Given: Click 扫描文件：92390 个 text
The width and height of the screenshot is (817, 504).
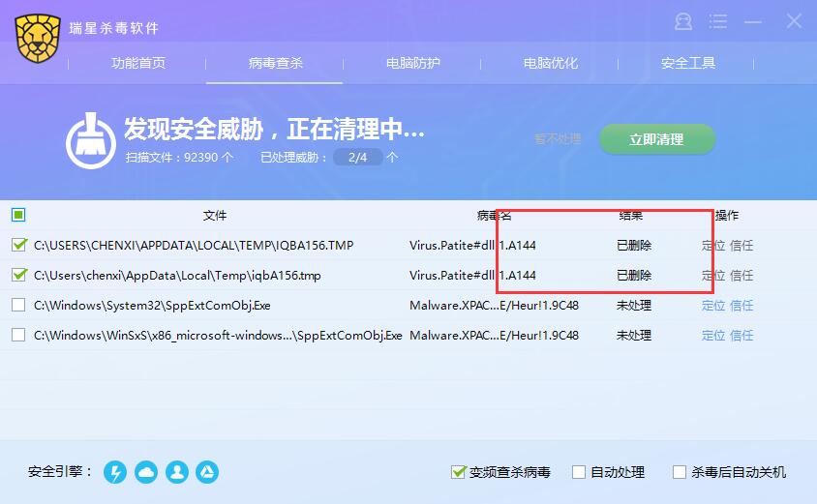Looking at the screenshot, I should (179, 158).
